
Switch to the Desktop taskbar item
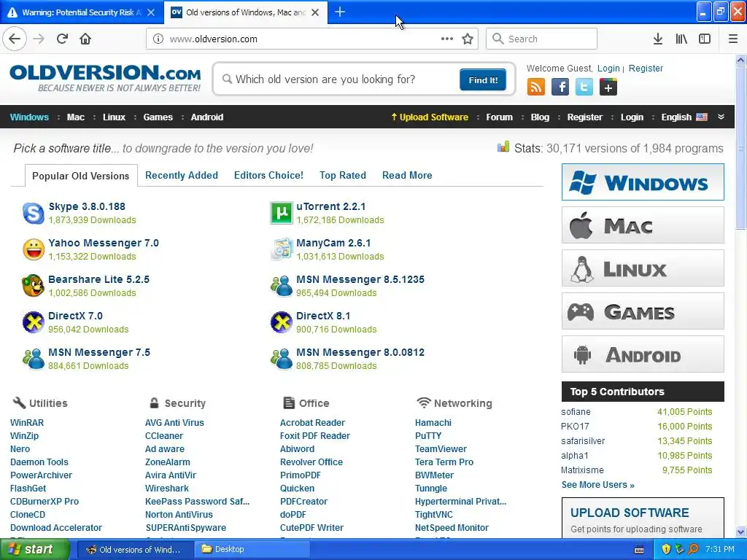(x=252, y=549)
